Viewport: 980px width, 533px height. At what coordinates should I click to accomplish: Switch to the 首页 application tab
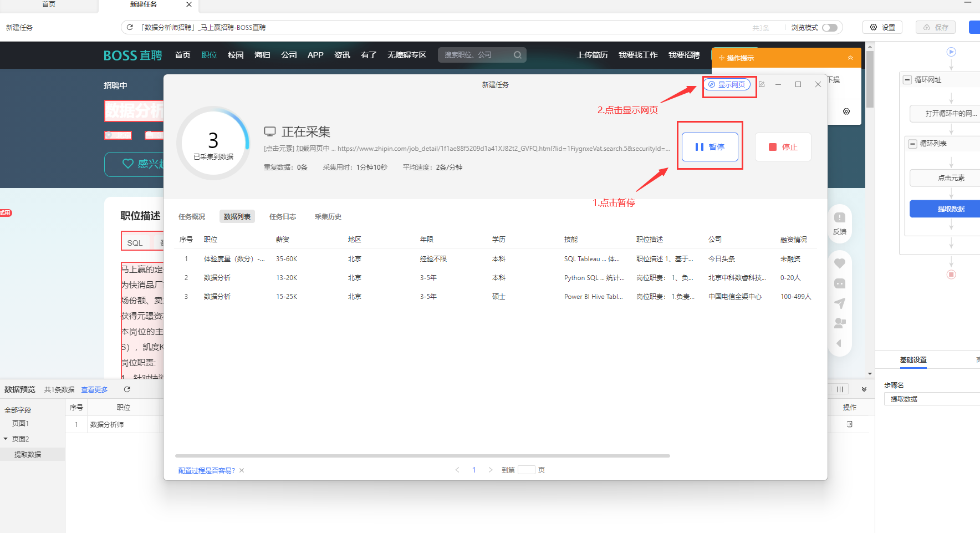point(49,4)
